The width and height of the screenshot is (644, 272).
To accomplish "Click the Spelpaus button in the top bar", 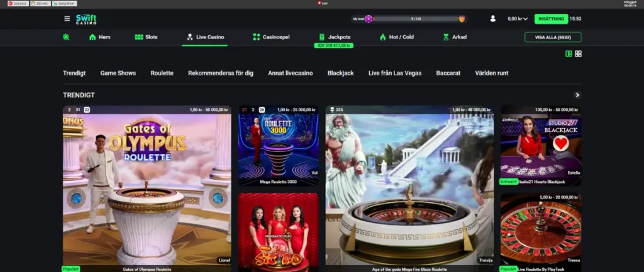I will tap(18, 3).
